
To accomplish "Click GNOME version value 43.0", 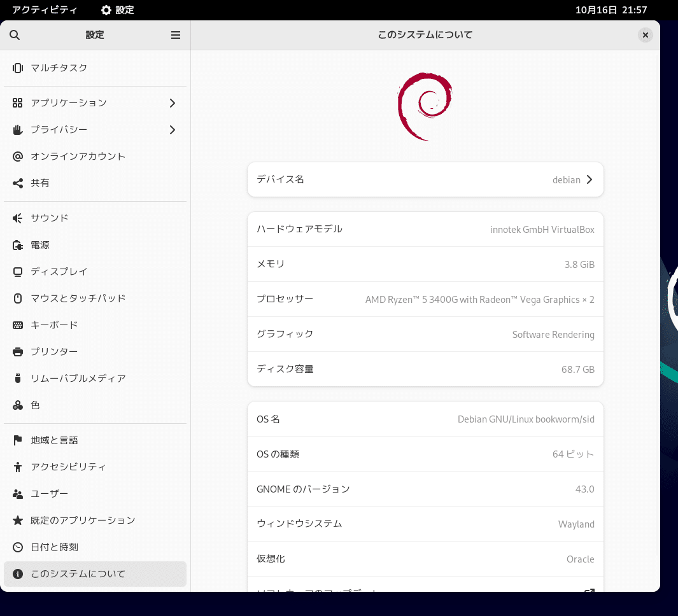I will click(x=584, y=489).
